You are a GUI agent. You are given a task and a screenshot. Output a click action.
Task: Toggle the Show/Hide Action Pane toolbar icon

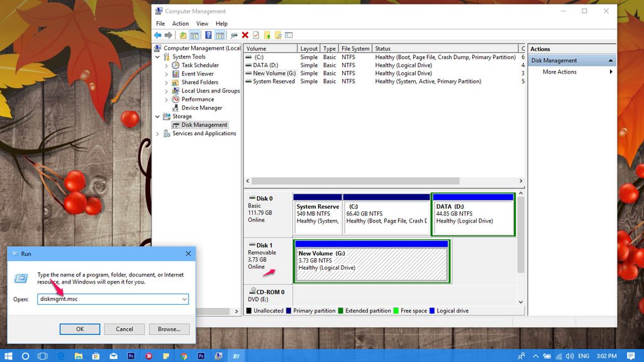pos(219,35)
